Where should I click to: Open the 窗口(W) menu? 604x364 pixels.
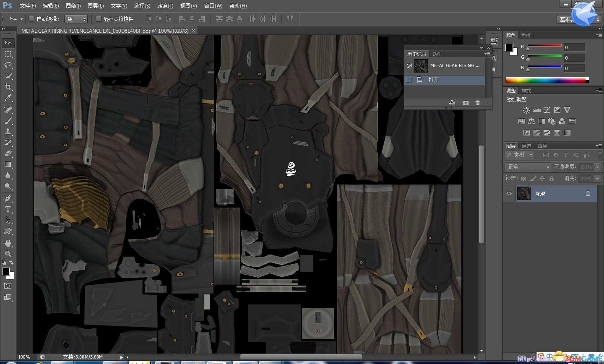click(213, 6)
